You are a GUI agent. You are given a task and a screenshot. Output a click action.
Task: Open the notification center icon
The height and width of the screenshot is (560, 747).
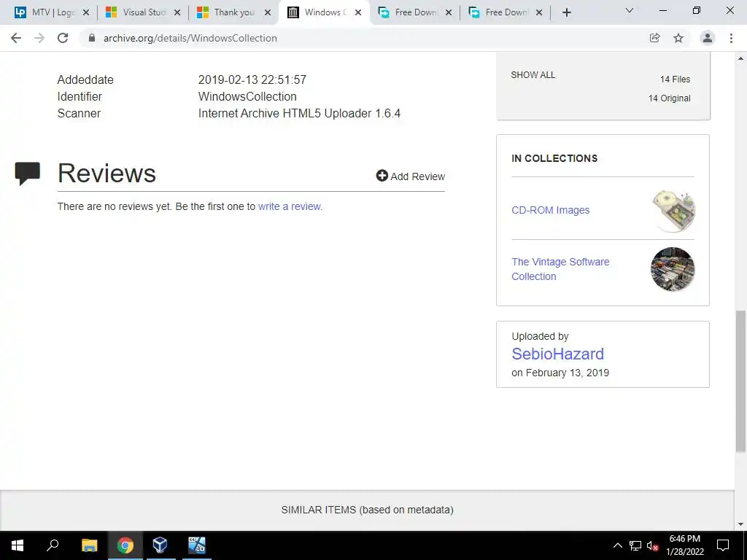click(723, 545)
